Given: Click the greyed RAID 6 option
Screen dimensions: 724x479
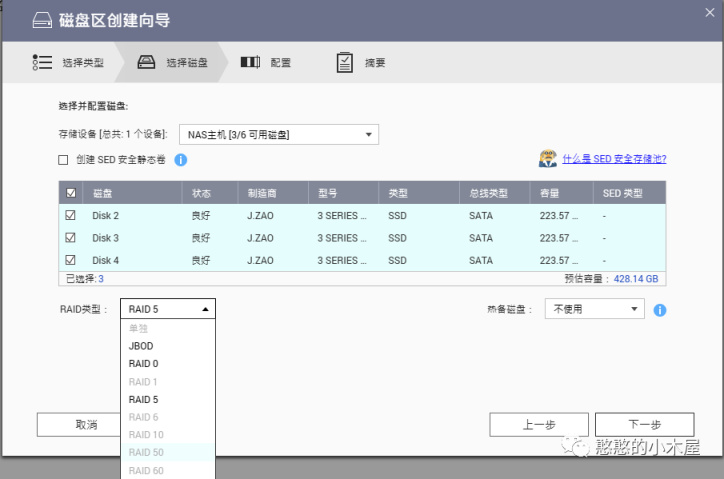Looking at the screenshot, I should click(x=168, y=417).
